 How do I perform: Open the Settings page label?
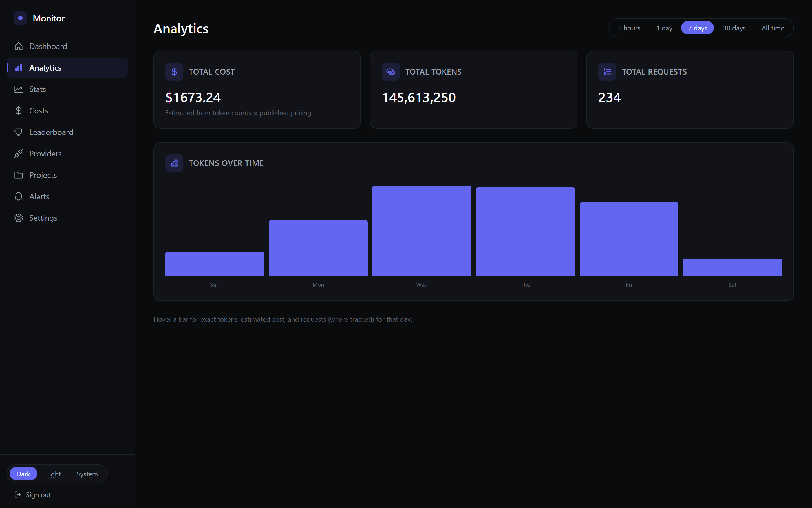click(43, 218)
